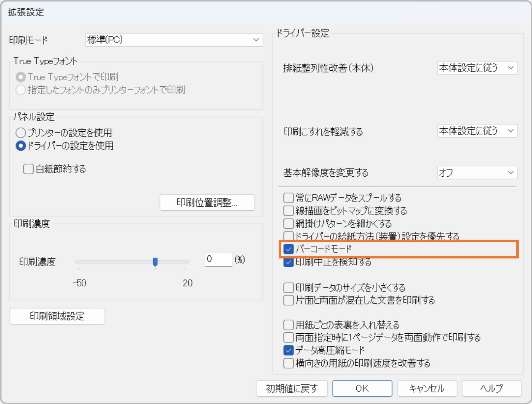Enable the 白紙節約する checkbox
The height and width of the screenshot is (404, 532).
pyautogui.click(x=28, y=169)
